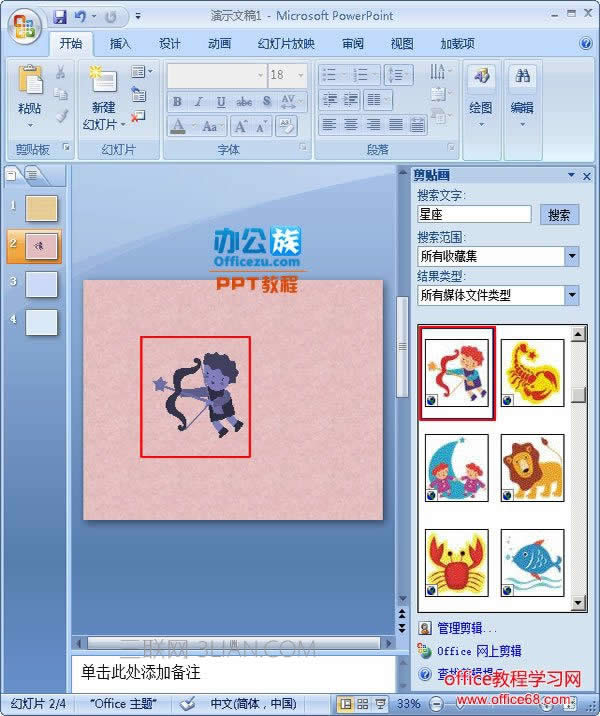Open the 设计 ribbon tab
Viewport: 600px width, 716px height.
click(169, 44)
